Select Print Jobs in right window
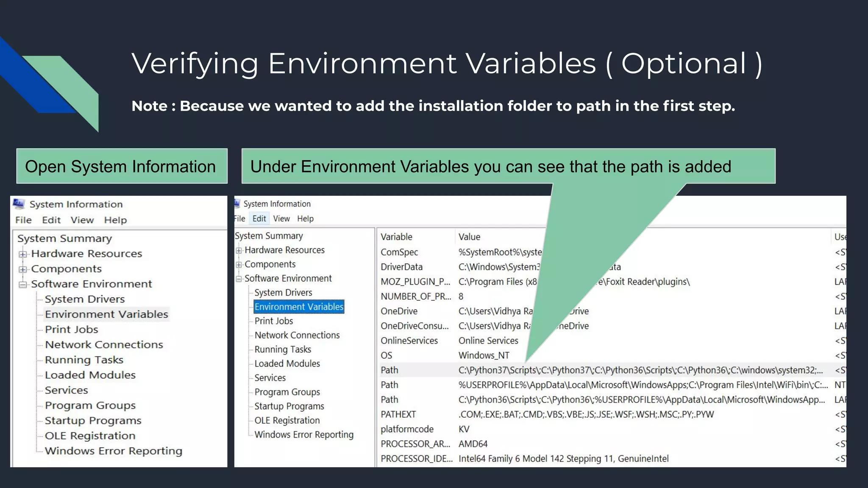 274,321
